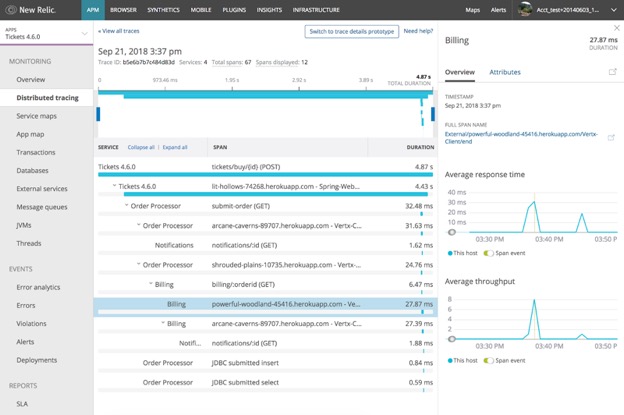
Task: Click Switch to trace details prototype button
Action: [x=352, y=31]
